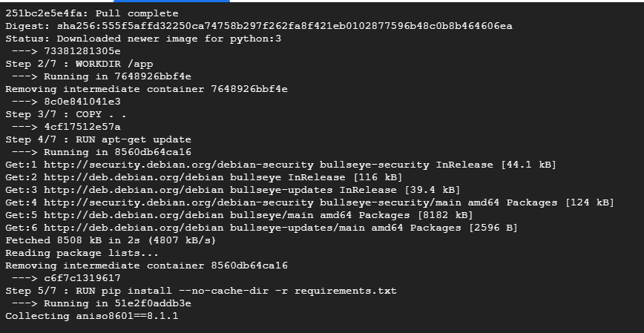Click the "Fetched 8508 kB in 2s" line
The image size is (644, 333).
tap(111, 240)
